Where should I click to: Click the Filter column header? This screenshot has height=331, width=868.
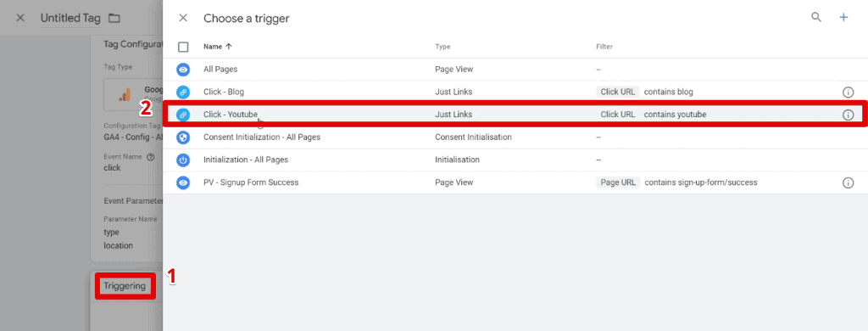point(604,48)
